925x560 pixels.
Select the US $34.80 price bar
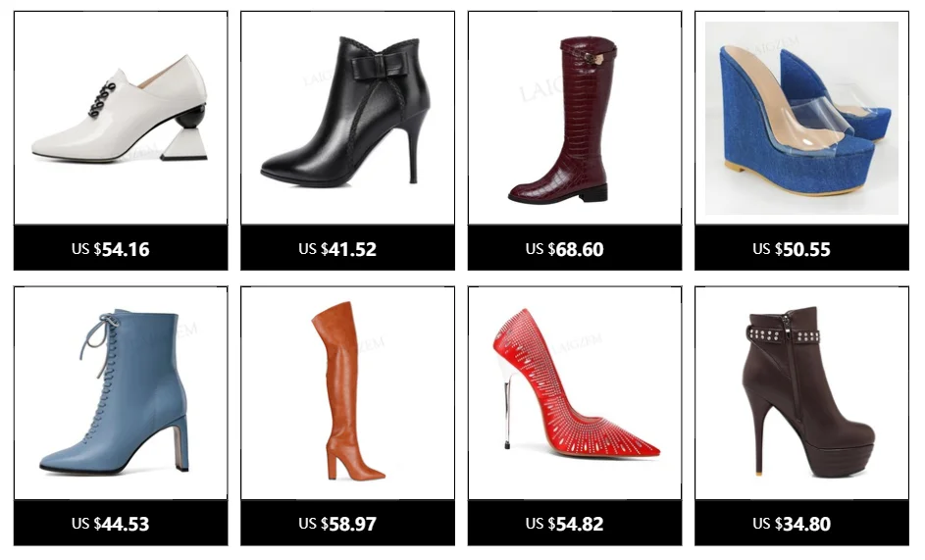click(x=801, y=524)
